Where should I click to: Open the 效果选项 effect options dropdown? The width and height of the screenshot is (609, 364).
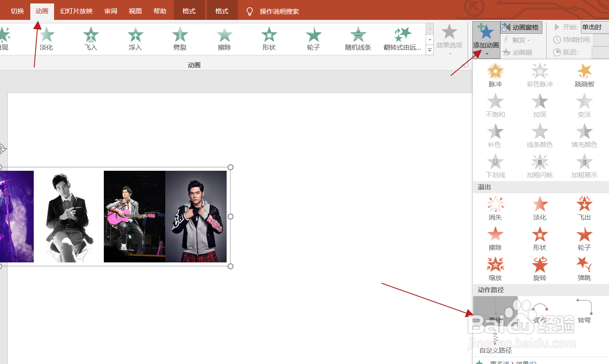(449, 40)
